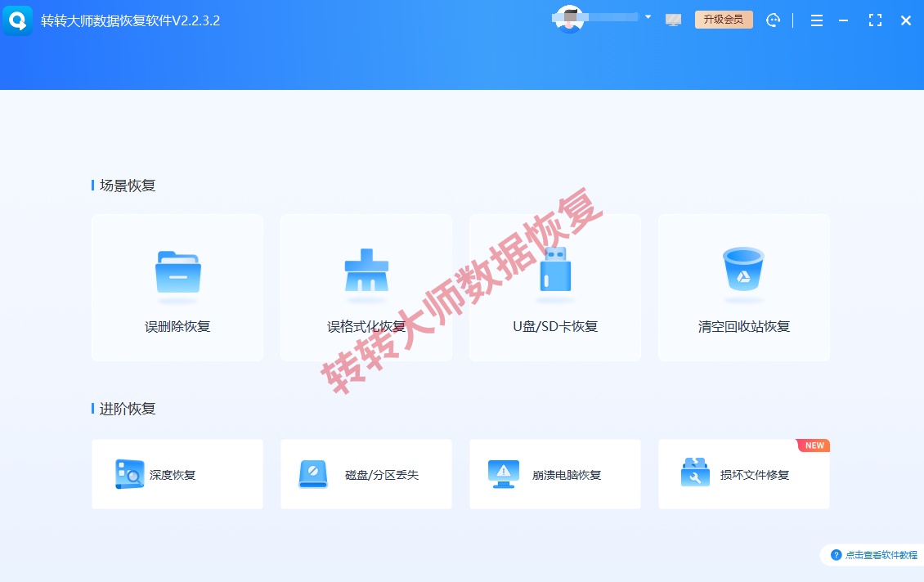Screen dimensions: 924x582
Task: Open the 点击查看软件教程 tutorial link
Action: pyautogui.click(x=881, y=555)
